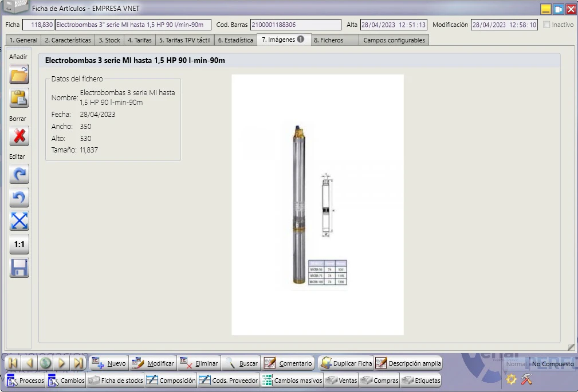
Task: Save image with floppy disk icon
Action: pyautogui.click(x=19, y=268)
